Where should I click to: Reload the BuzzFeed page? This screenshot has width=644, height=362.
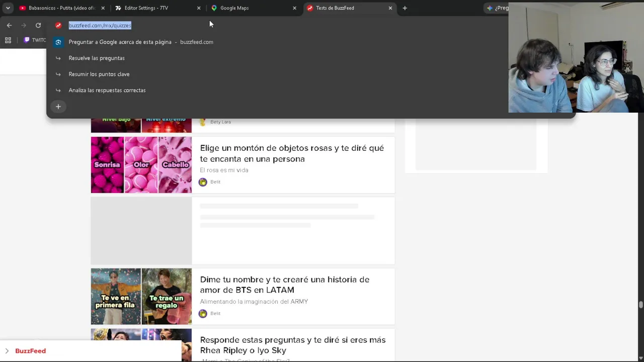[x=38, y=25]
